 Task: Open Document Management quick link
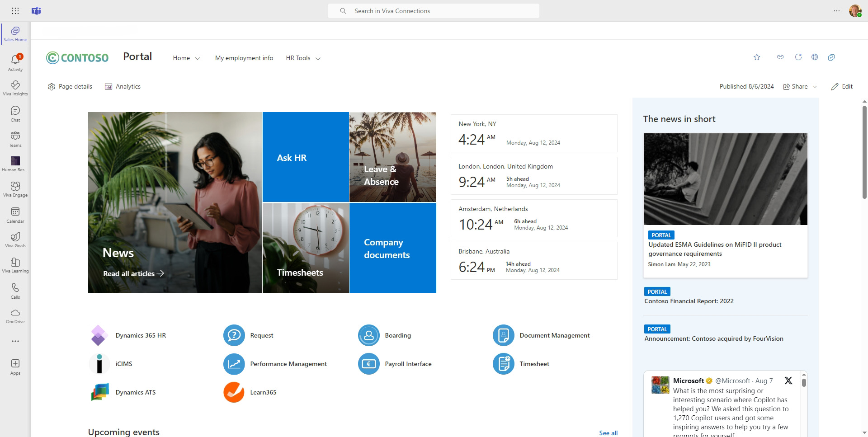(x=541, y=335)
